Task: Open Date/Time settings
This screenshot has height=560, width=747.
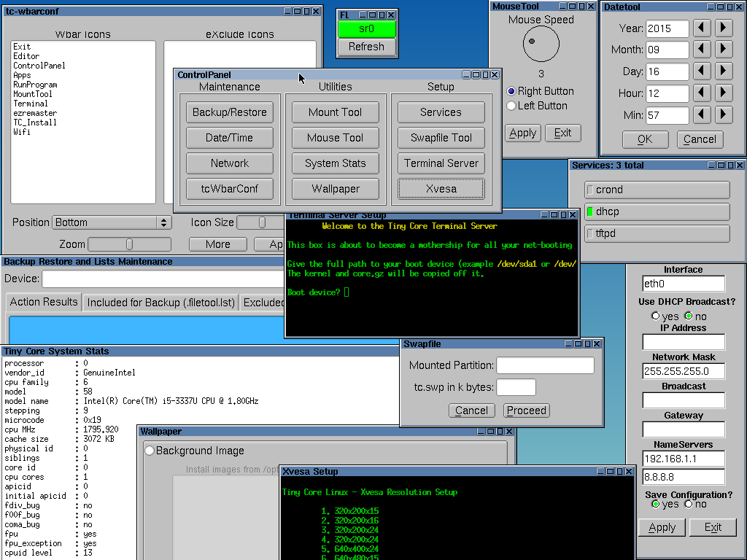Action: tap(229, 137)
